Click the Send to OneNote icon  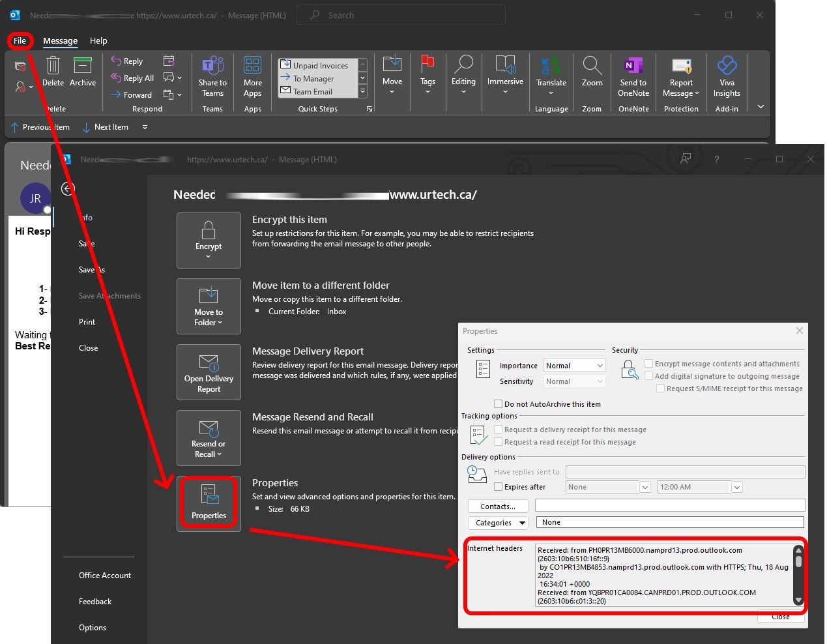[633, 66]
